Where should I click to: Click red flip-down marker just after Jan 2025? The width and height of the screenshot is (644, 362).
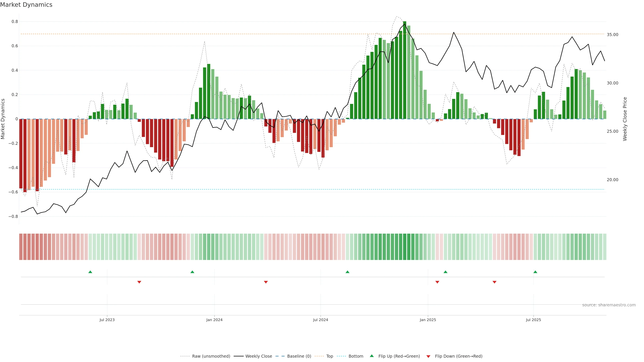point(437,282)
